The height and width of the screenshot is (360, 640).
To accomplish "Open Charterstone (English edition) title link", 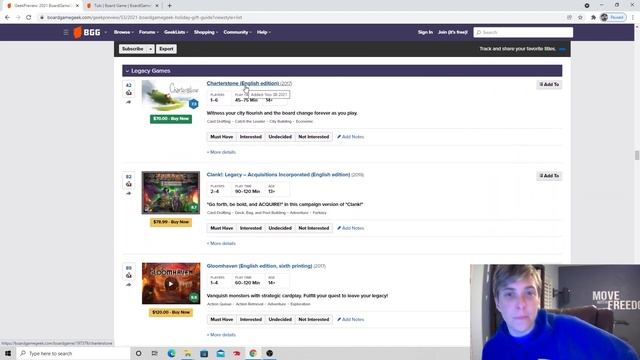I will pos(243,83).
